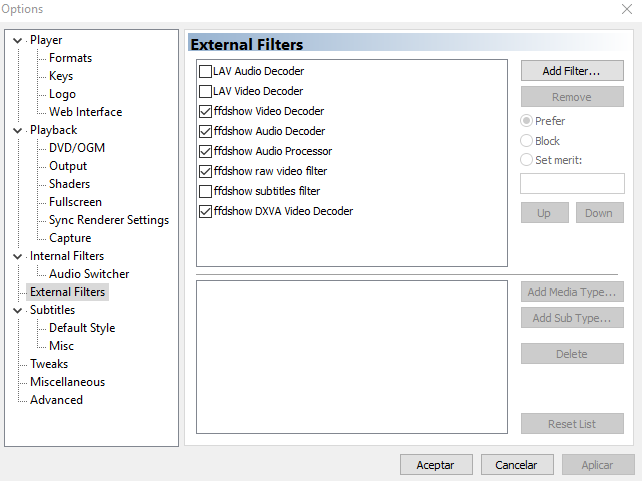This screenshot has height=481, width=642.
Task: Go to the Shaders options page
Action: click(69, 184)
